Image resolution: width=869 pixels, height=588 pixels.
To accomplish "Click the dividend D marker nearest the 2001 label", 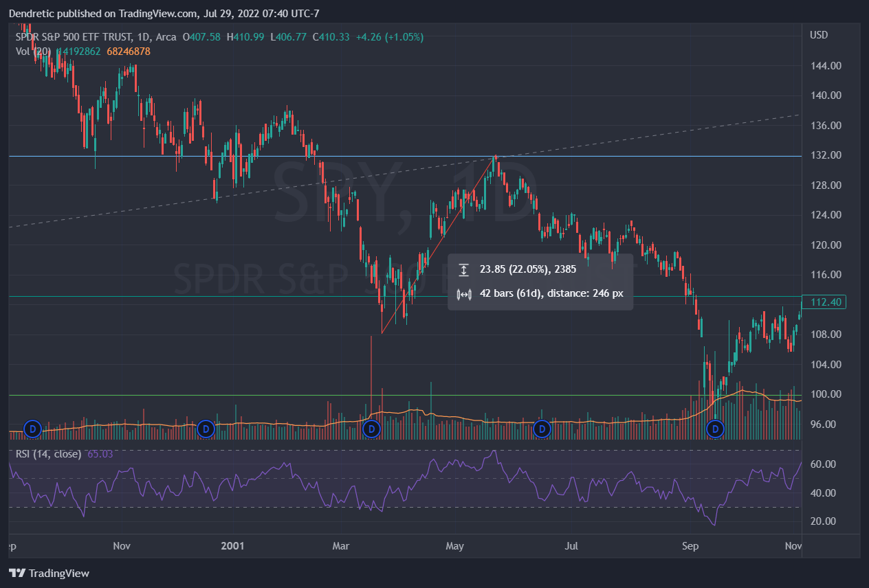I will tap(205, 429).
